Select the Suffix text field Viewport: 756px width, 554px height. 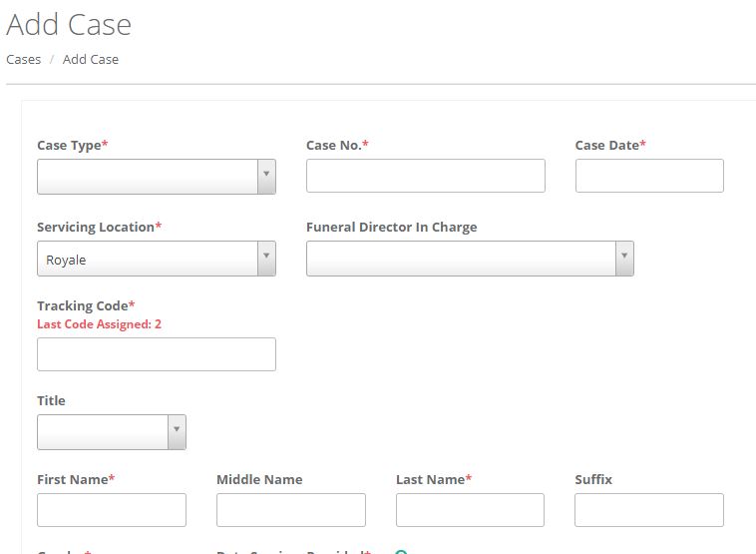648,509
